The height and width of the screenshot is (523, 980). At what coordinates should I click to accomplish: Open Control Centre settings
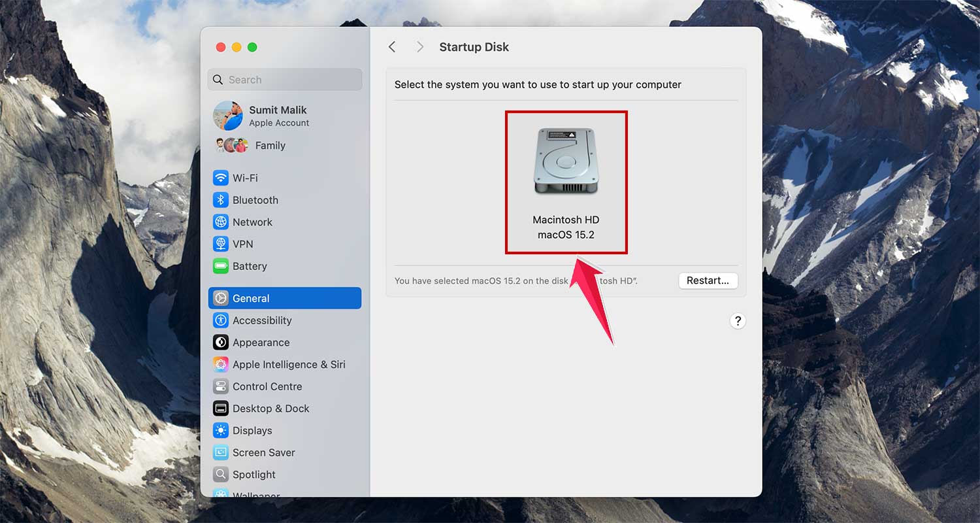[x=267, y=386]
